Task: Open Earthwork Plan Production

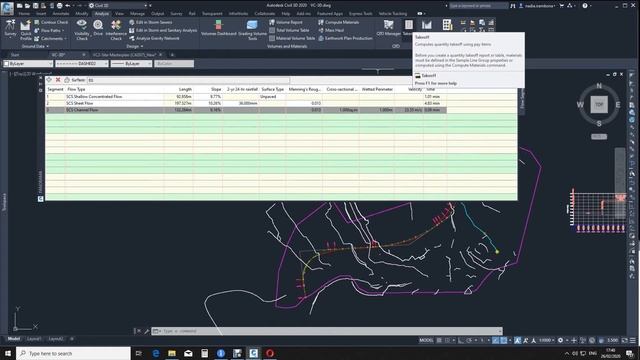Action: tap(345, 38)
